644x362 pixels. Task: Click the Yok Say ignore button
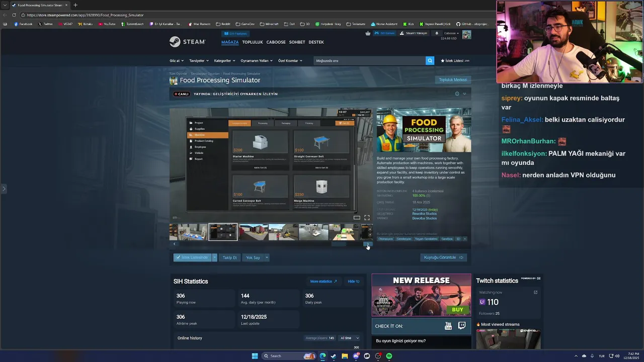coord(253,257)
